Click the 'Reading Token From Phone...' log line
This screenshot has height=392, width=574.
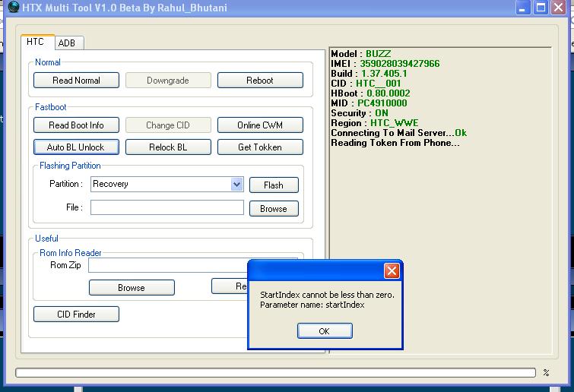tap(395, 143)
